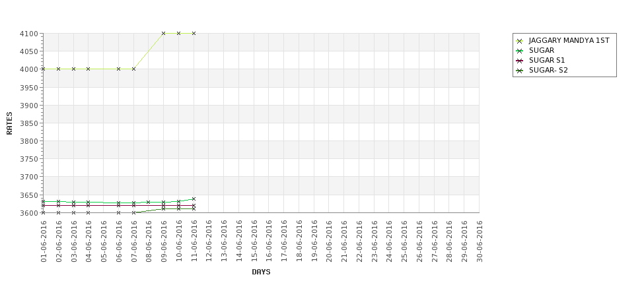Click the 3650 y-axis tick label
Screen dimensions: 644x283
pos(29,195)
